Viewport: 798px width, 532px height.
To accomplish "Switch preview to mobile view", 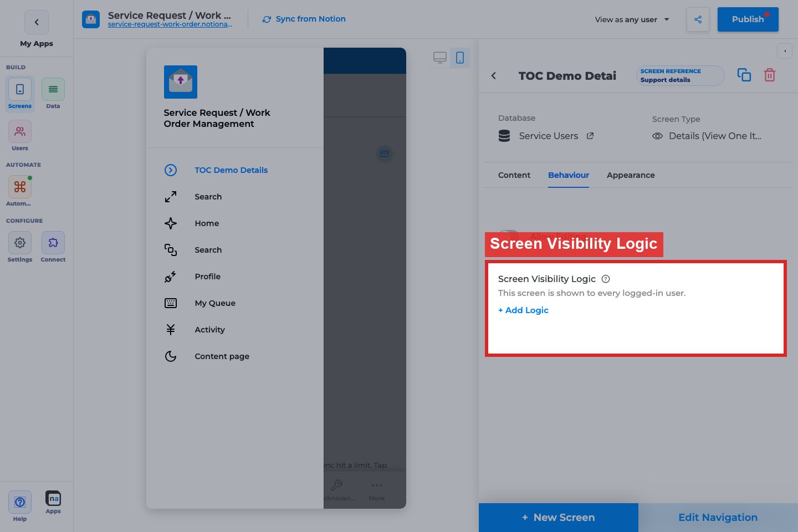I will click(460, 58).
